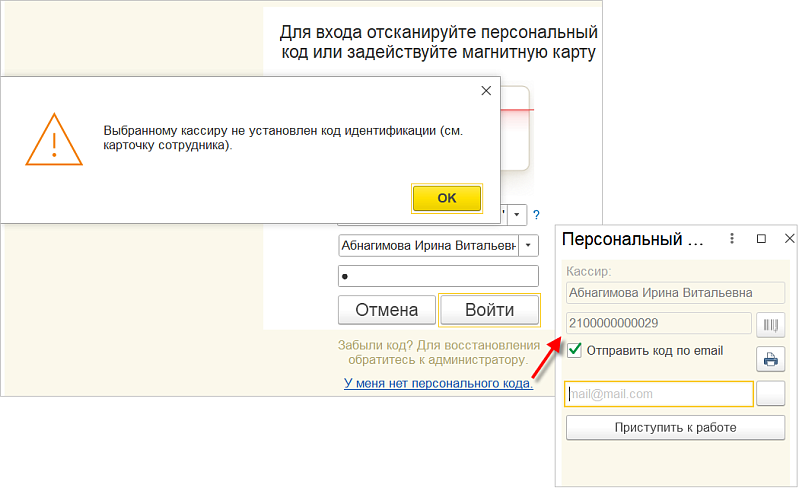Screen dimensions: 799x488
Task: Click the blank button beside the email field
Action: point(771,394)
